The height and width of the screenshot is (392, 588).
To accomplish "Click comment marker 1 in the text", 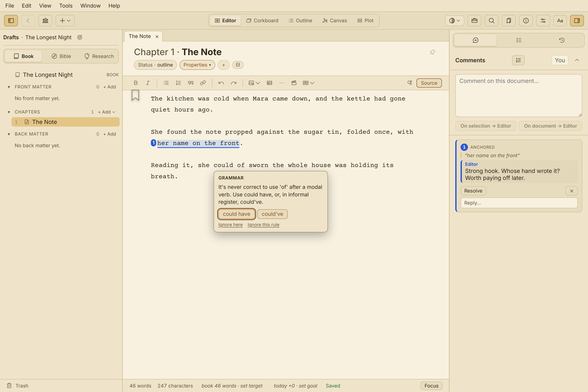I will pos(154,143).
